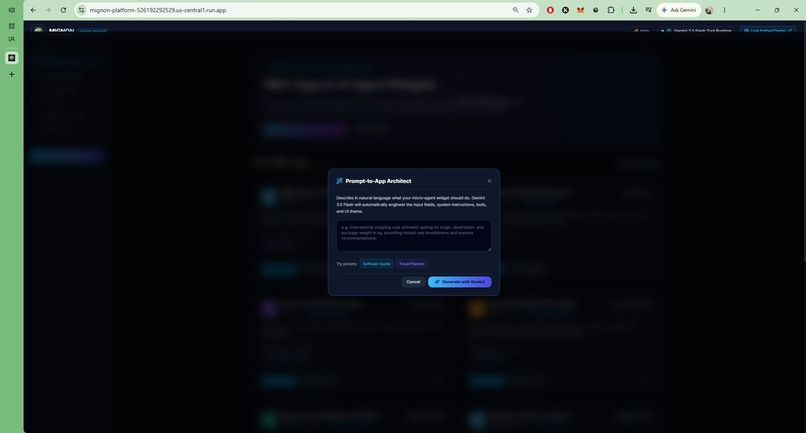
Task: Click the Mignon logo in page header
Action: pyautogui.click(x=38, y=30)
